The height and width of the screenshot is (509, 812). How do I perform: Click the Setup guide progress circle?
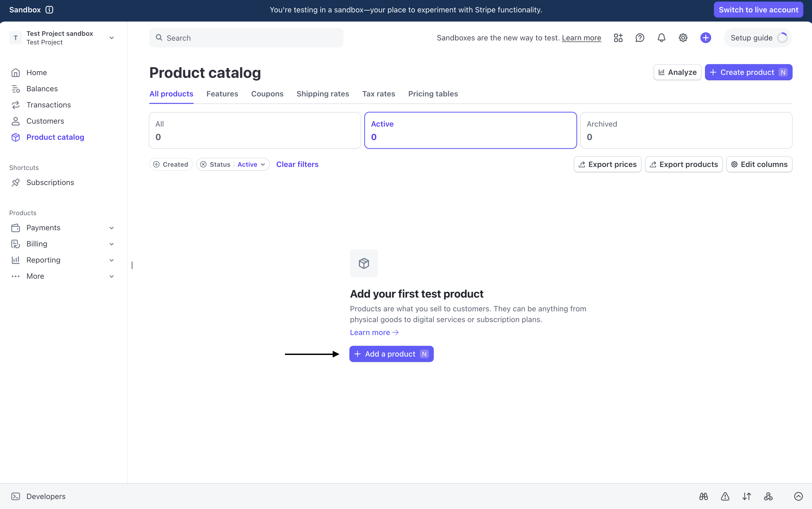(782, 38)
